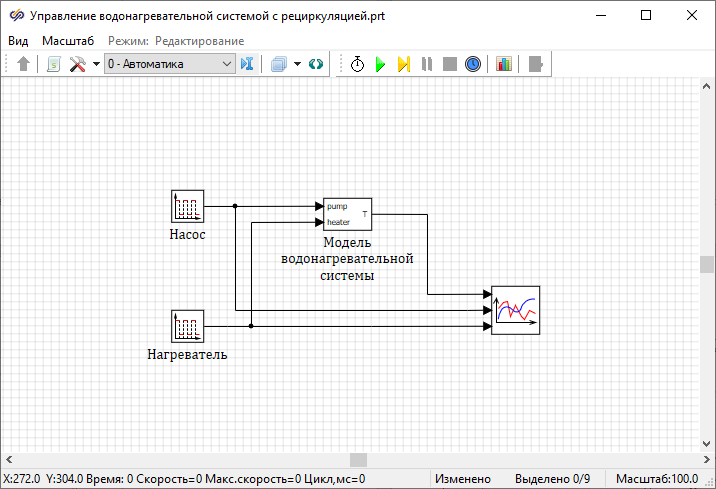Expand the arrow next to stacked windows icon
The width and height of the screenshot is (716, 489).
(x=297, y=64)
